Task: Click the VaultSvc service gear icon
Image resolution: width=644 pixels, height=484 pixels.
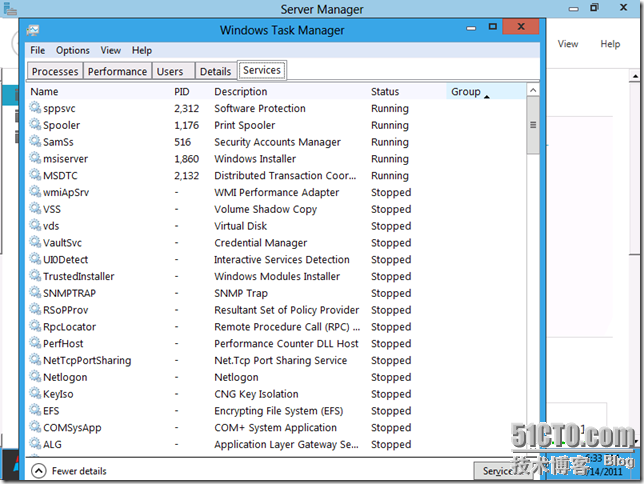Action: 35,242
